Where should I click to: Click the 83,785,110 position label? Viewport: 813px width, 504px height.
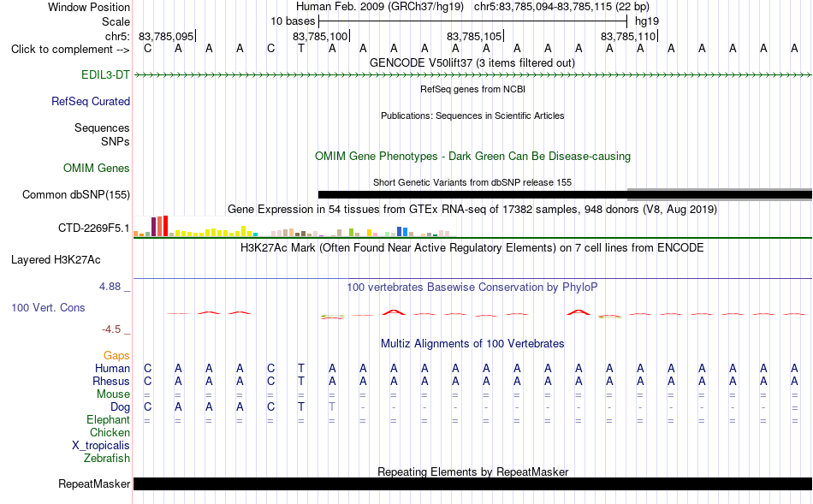[628, 36]
